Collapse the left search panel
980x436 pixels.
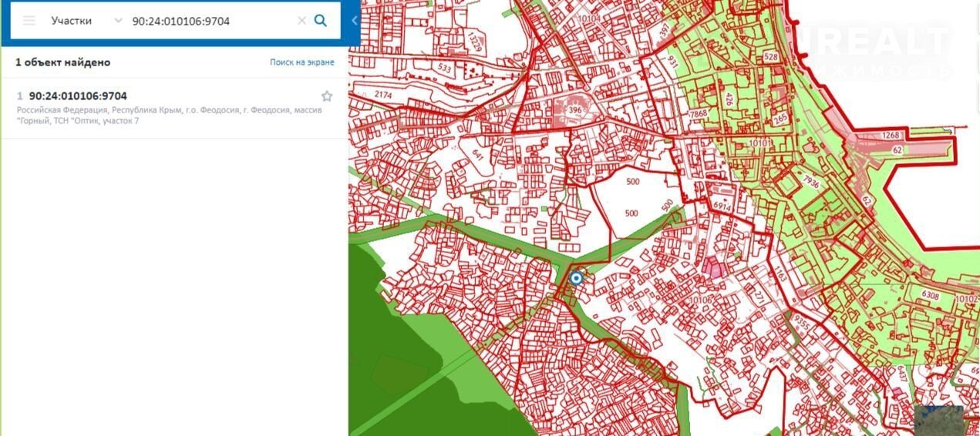354,21
